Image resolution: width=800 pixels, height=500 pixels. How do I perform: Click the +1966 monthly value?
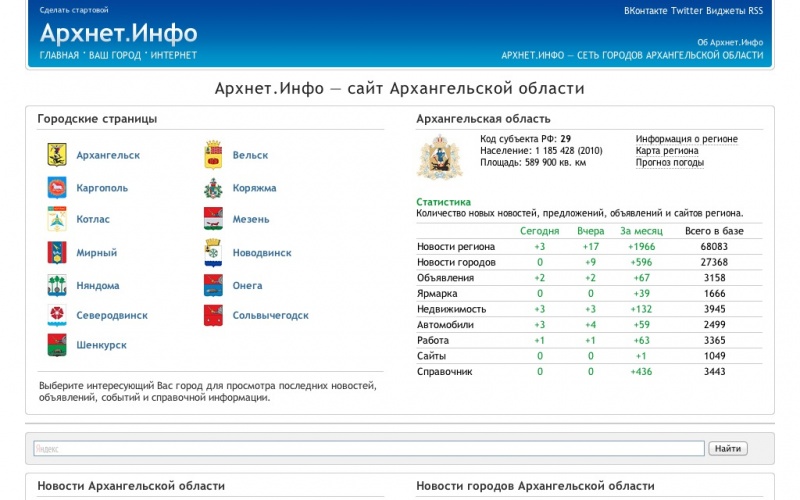pos(641,246)
